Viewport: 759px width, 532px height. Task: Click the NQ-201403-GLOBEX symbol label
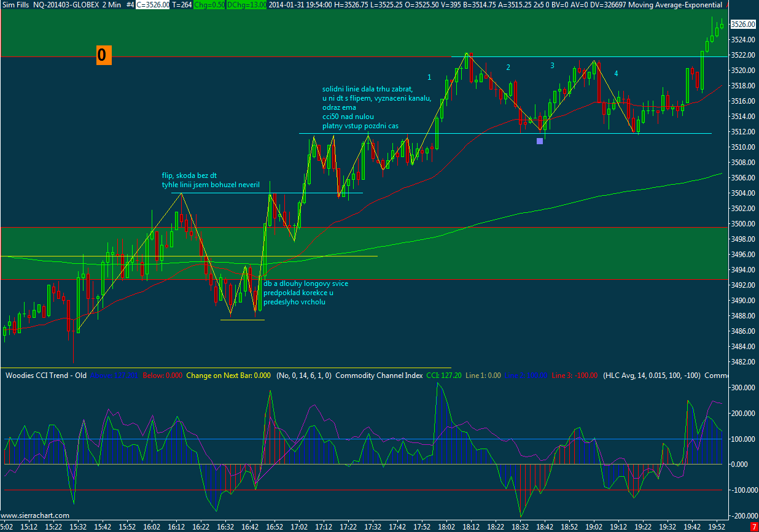point(65,4)
